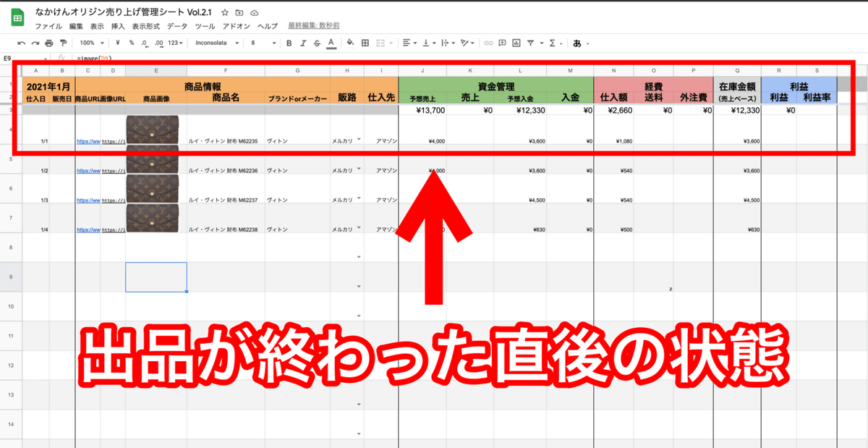The height and width of the screenshot is (448, 868).
Task: Select the 予想売上 total ¥13,700 cell
Action: click(x=422, y=110)
